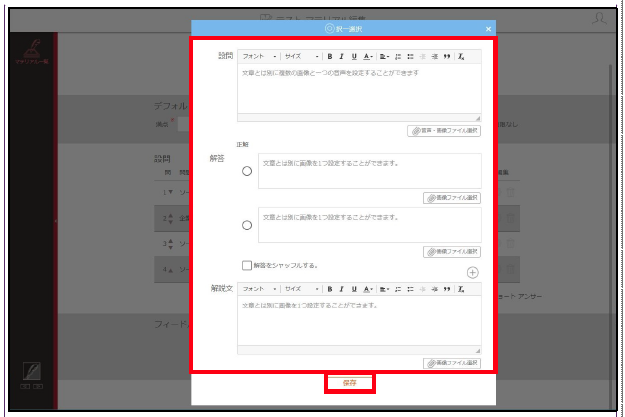Insert numbered list in 設問 editor
625x417 pixels.
(x=398, y=57)
